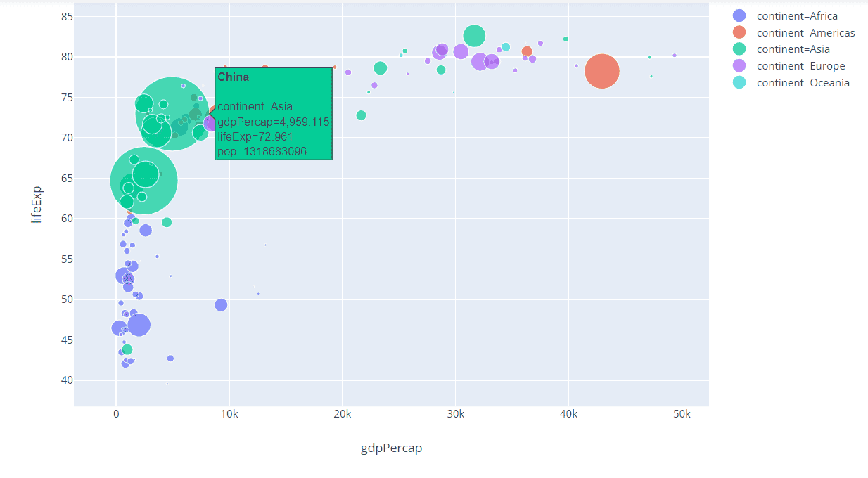This screenshot has height=478, width=868.
Task: Click the China hover tooltip box
Action: [274, 114]
